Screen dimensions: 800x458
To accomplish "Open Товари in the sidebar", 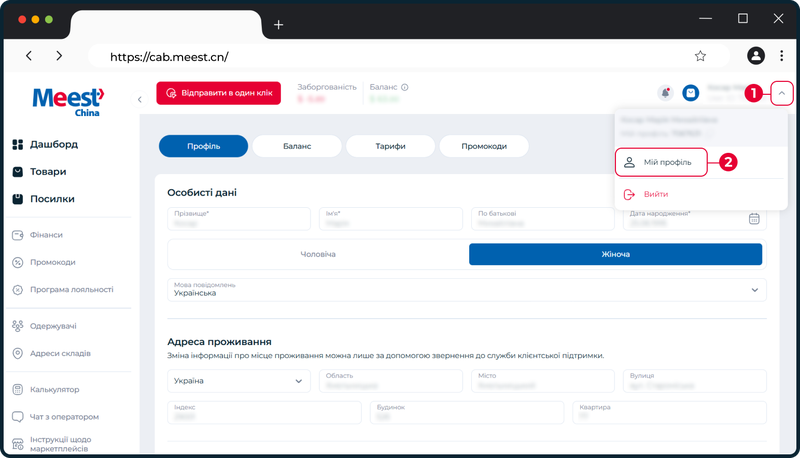I will (39, 171).
